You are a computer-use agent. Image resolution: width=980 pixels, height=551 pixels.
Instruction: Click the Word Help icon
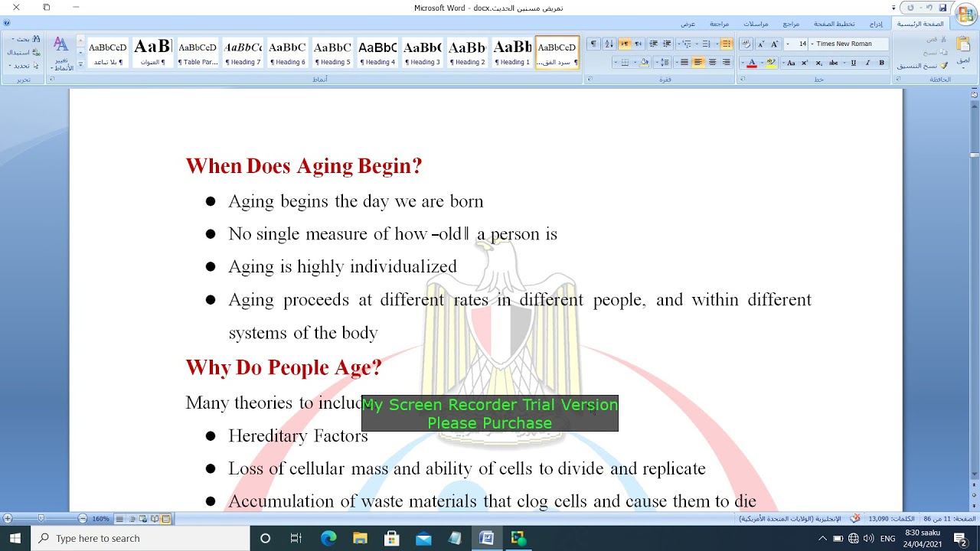click(7, 23)
